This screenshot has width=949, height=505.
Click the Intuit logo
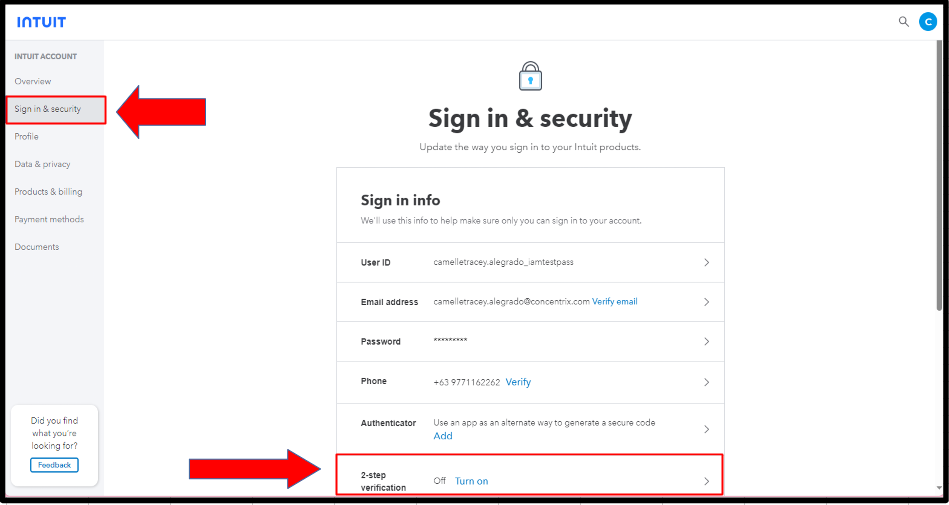(x=41, y=22)
